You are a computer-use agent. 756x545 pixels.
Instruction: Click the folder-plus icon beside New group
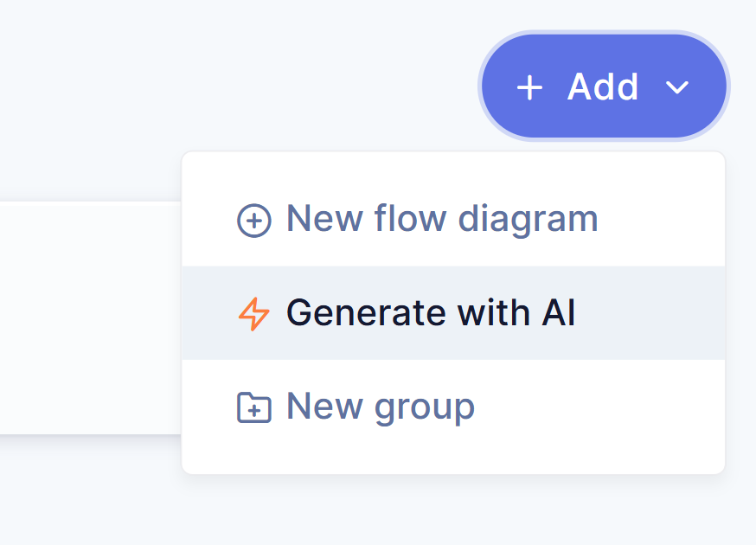(253, 407)
